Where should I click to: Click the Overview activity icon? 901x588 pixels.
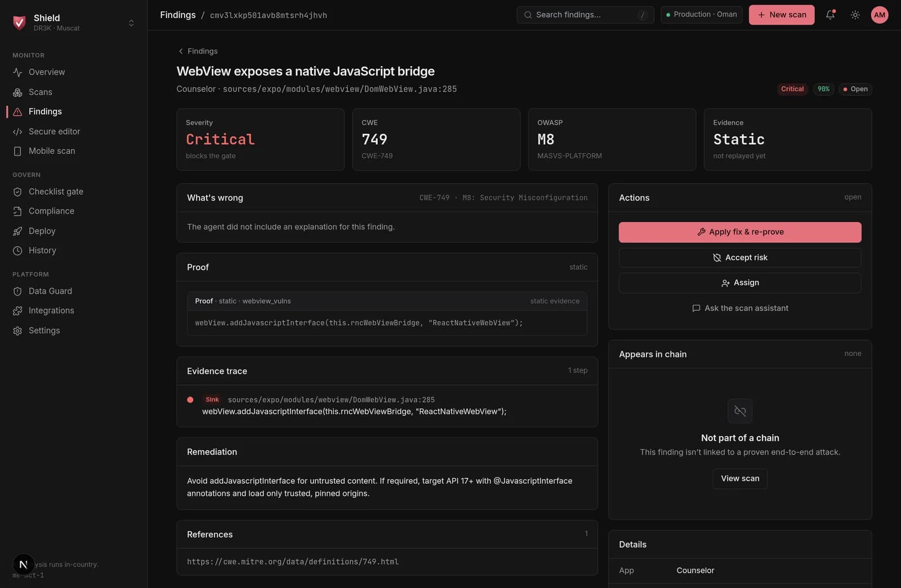[17, 72]
